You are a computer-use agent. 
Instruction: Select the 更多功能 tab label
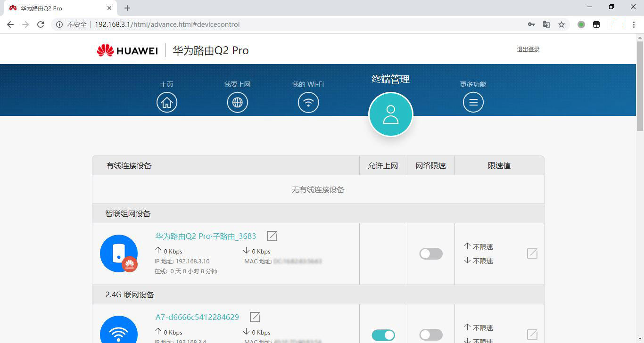(473, 84)
